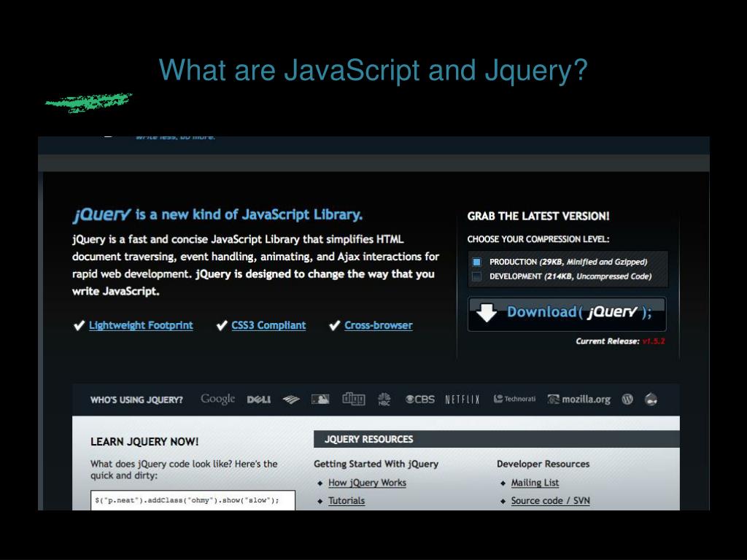Click the NBC peacock logo
This screenshot has height=560, width=747.
384,399
